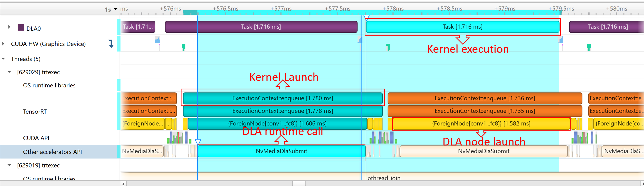Expand the DLA0 row
The height and width of the screenshot is (186, 644).
9,27
